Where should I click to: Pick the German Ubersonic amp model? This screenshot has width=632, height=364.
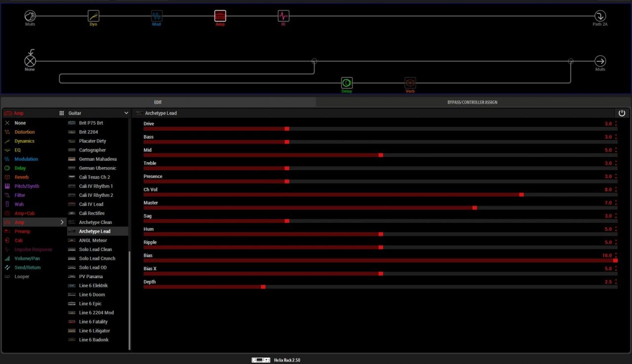tap(97, 168)
